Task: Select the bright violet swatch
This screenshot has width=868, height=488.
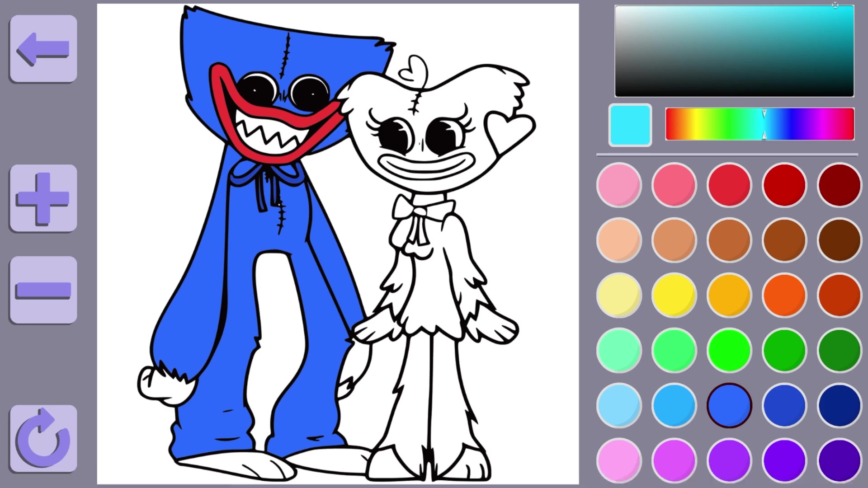Action: tap(729, 461)
